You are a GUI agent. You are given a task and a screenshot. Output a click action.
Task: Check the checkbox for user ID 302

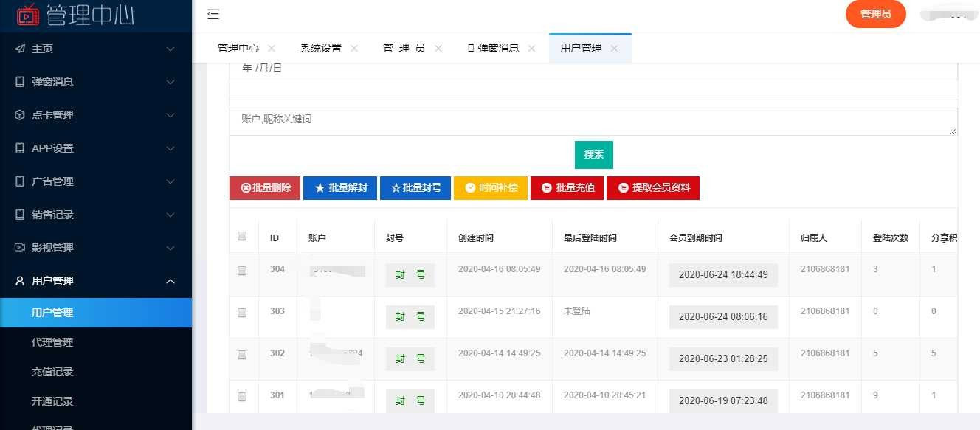coord(242,356)
